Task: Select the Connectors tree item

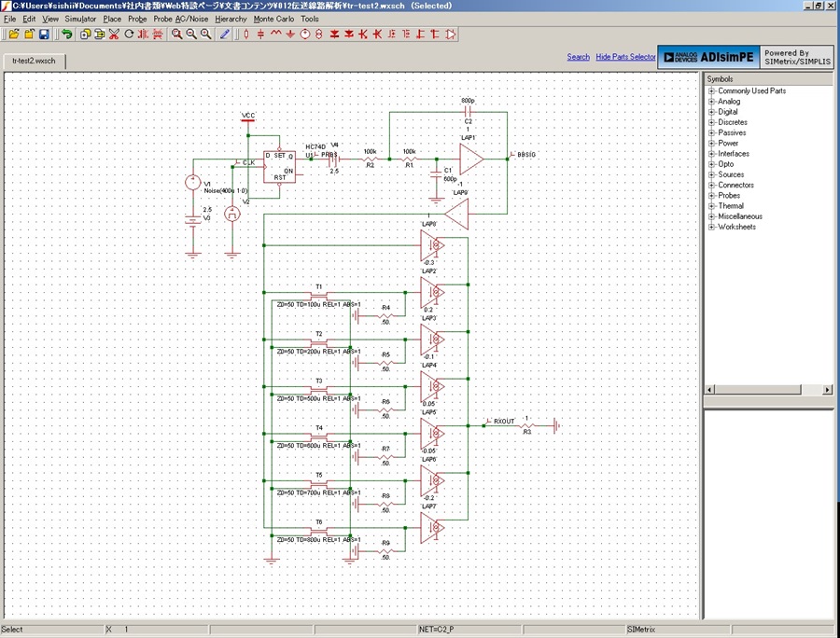Action: tap(735, 186)
